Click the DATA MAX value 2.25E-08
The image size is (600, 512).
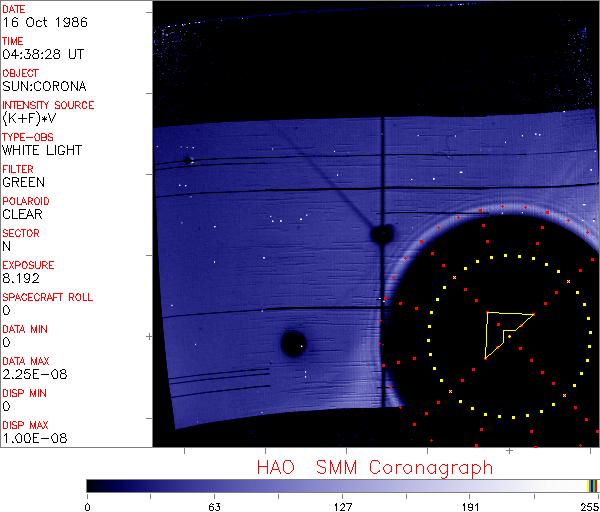click(30, 375)
